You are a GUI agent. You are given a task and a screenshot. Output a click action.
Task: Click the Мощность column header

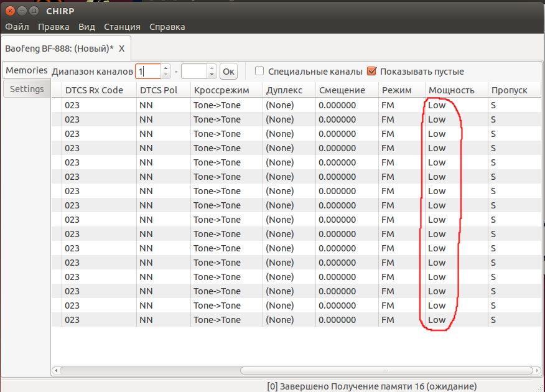(x=452, y=90)
